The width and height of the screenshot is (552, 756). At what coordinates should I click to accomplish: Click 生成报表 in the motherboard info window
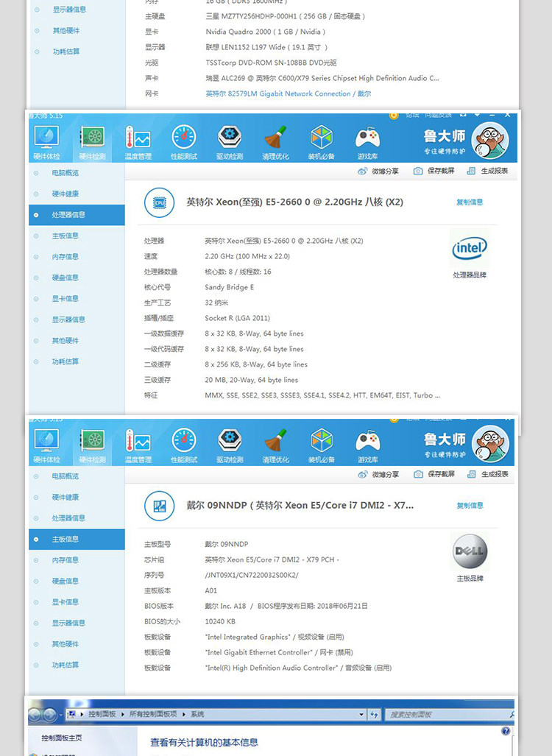pos(487,474)
